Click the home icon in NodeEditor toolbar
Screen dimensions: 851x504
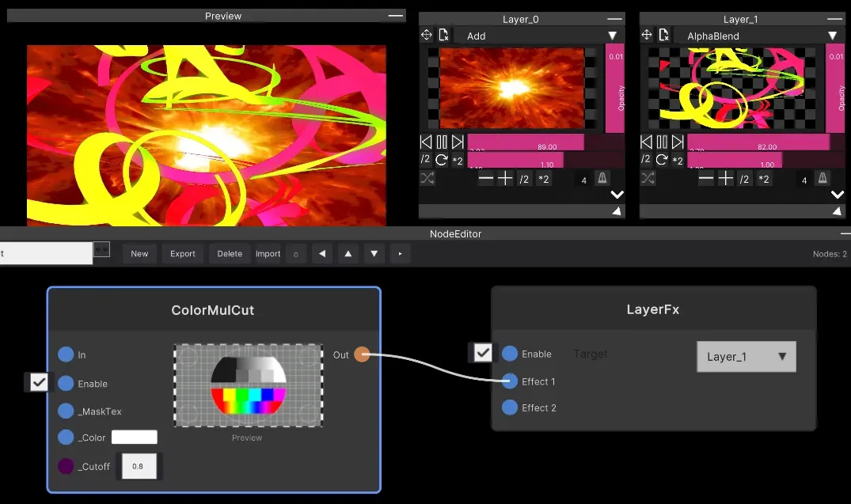click(295, 254)
